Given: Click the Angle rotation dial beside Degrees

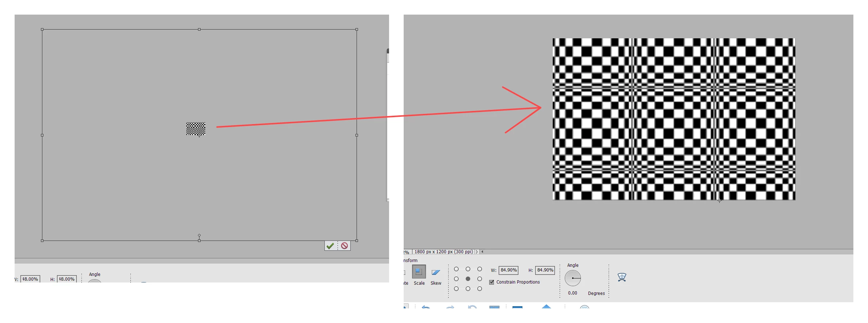Looking at the screenshot, I should coord(573,278).
